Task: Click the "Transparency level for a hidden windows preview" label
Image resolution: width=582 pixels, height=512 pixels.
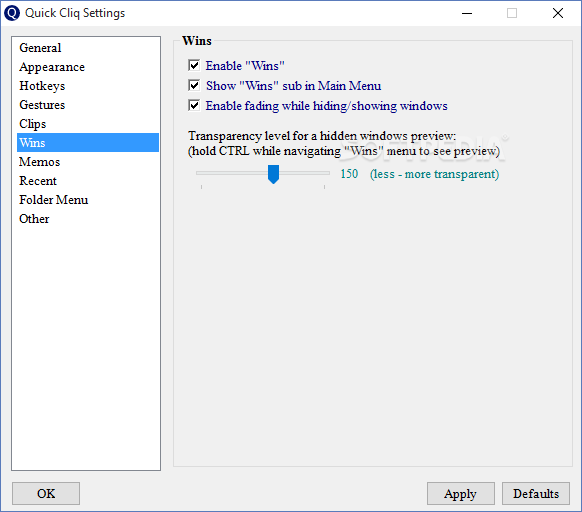Action: [322, 136]
